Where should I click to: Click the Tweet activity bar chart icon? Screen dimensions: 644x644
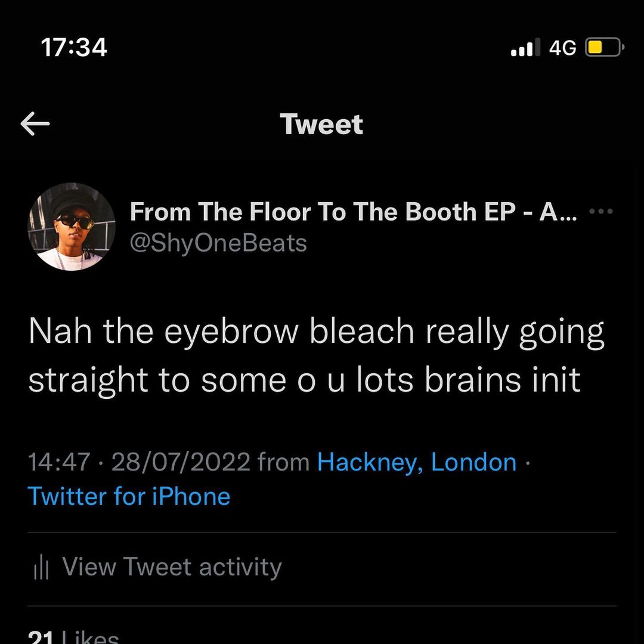41,568
